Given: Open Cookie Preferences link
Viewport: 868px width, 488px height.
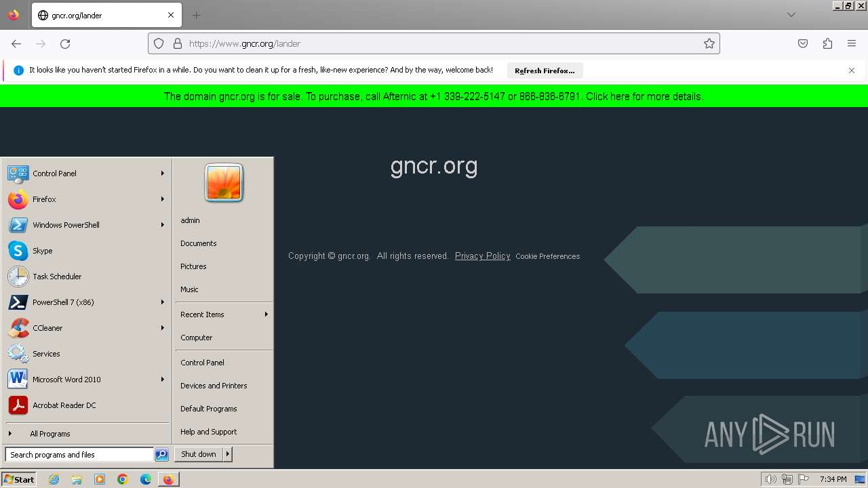Looking at the screenshot, I should [x=548, y=256].
